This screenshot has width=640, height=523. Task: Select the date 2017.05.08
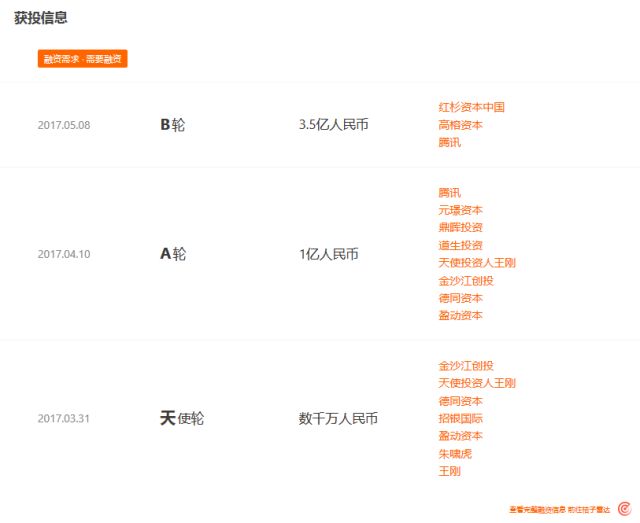pos(64,125)
